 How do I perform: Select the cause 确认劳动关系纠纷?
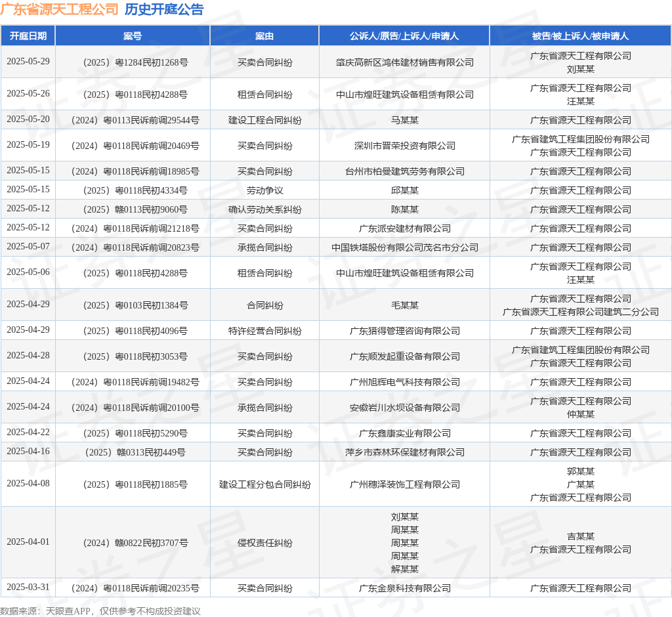265,209
